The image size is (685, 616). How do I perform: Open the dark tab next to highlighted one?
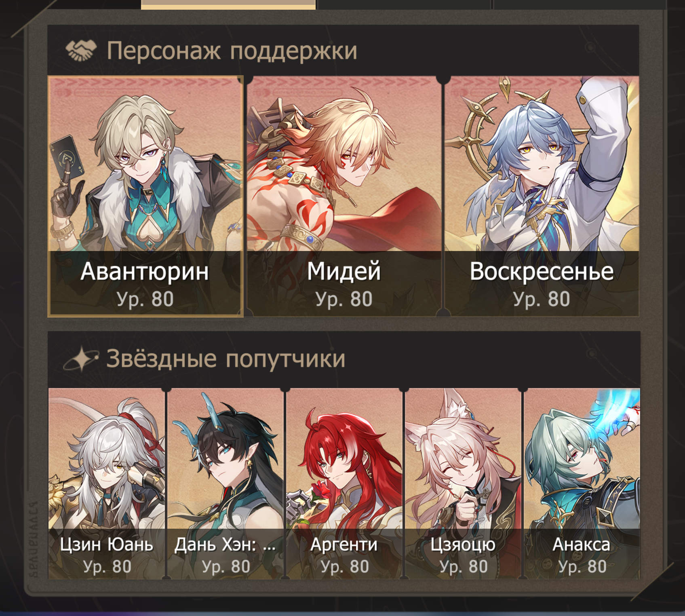[404, 4]
